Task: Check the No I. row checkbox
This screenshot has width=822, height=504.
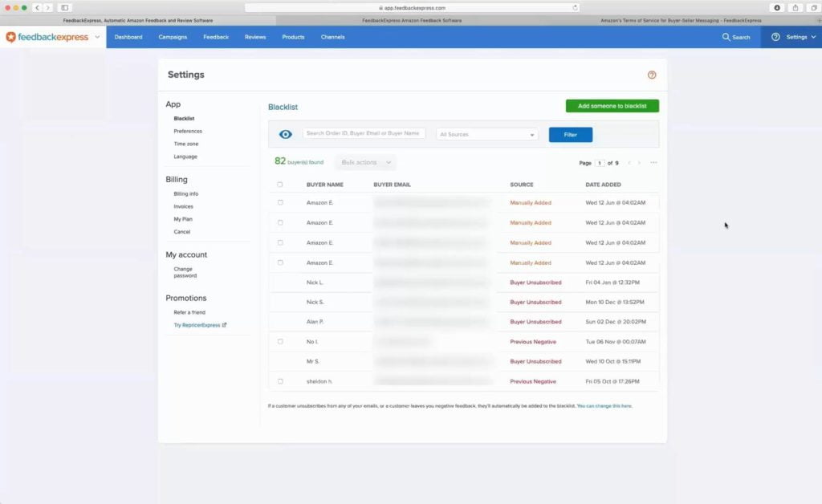Action: coord(280,342)
